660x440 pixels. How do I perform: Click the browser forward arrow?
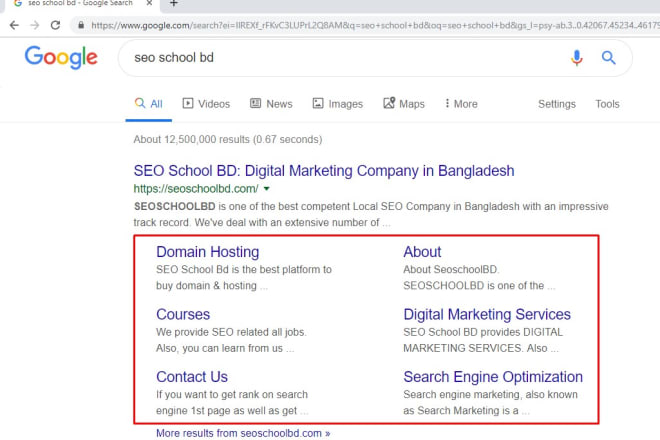tap(35, 25)
